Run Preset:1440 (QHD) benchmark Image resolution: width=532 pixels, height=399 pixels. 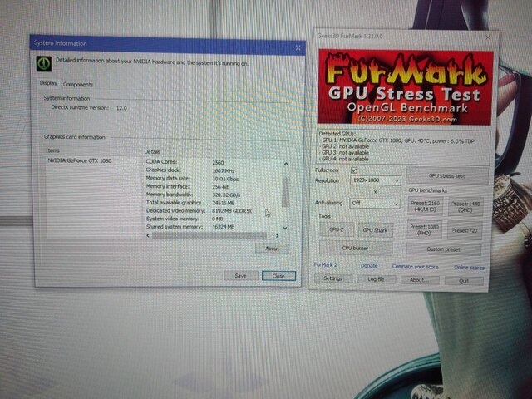click(465, 207)
